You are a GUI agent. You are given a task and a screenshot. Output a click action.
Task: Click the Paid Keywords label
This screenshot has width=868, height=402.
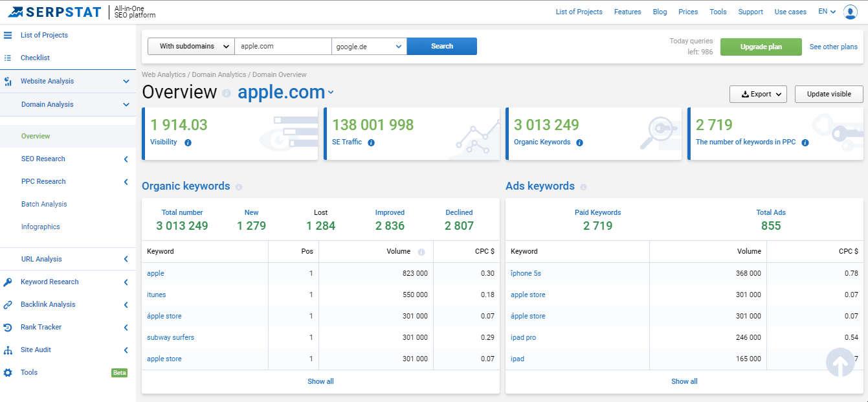[597, 212]
